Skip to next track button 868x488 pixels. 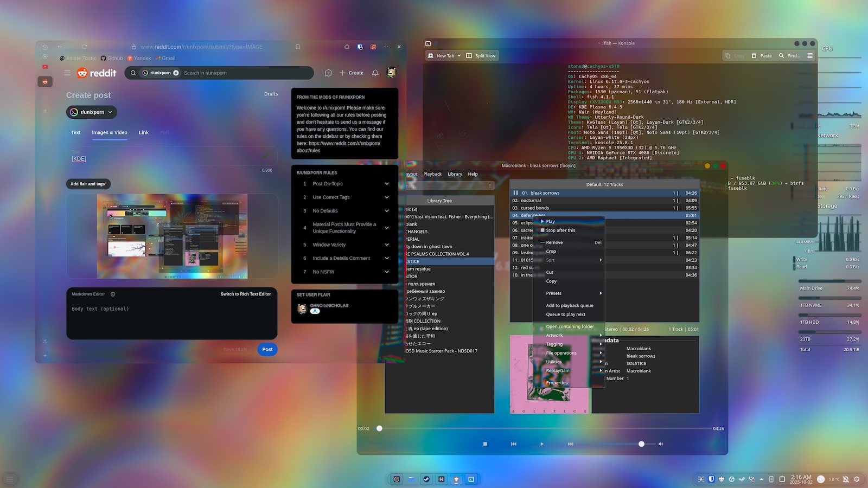click(x=570, y=444)
